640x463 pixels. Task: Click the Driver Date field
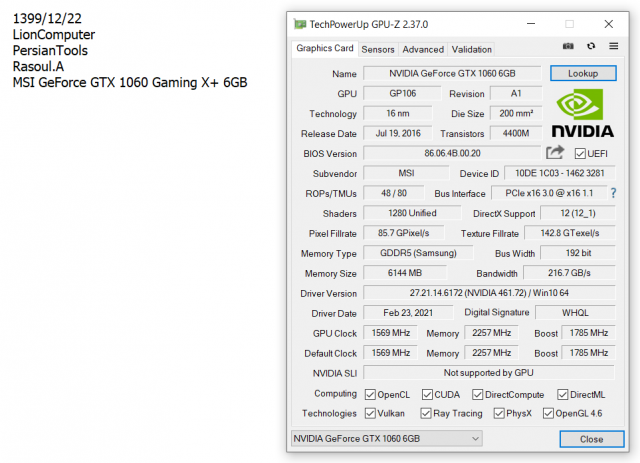pos(408,313)
